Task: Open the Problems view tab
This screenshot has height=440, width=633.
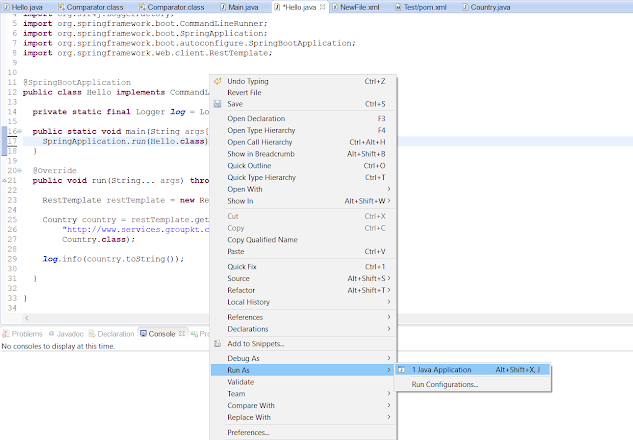Action: [23, 334]
